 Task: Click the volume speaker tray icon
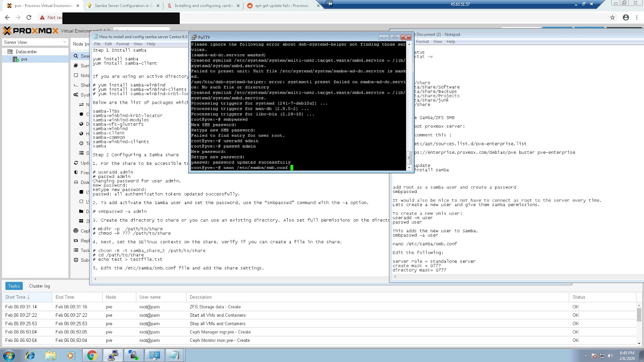coord(610,355)
